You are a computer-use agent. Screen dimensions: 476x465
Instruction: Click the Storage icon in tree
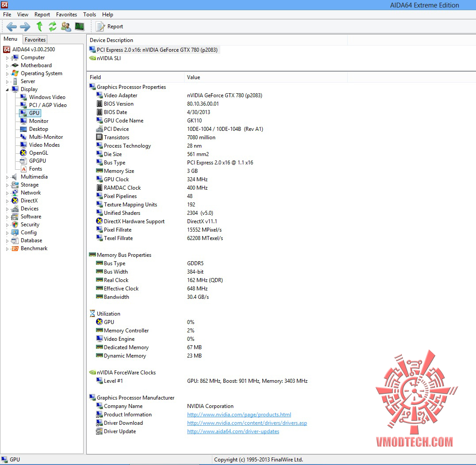[15, 185]
